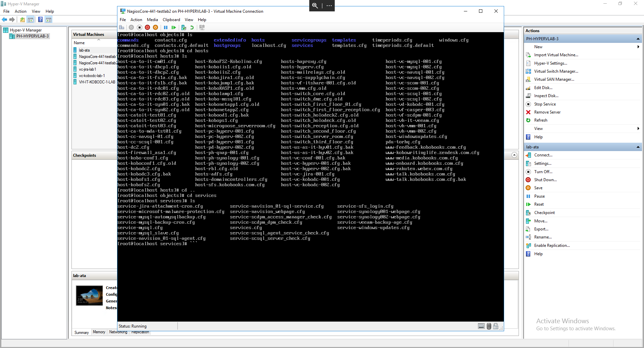Click Connect... for lab-ata
The height and width of the screenshot is (348, 644).
coord(543,155)
